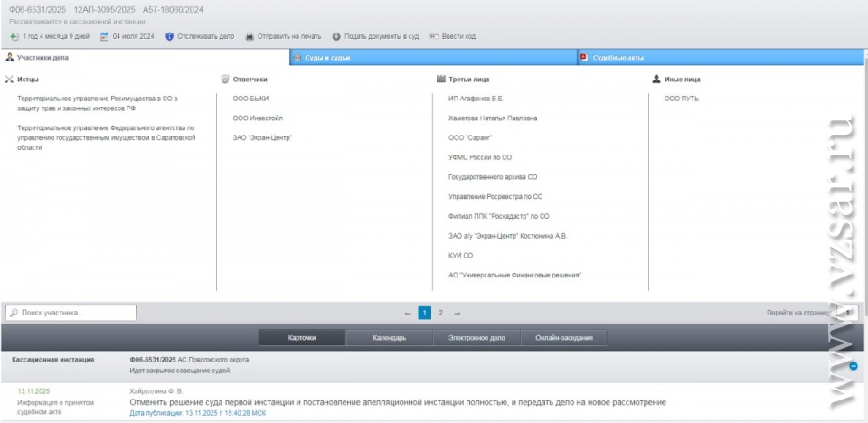This screenshot has width=868, height=423.
Task: Switch to the Календарь view
Action: point(389,338)
